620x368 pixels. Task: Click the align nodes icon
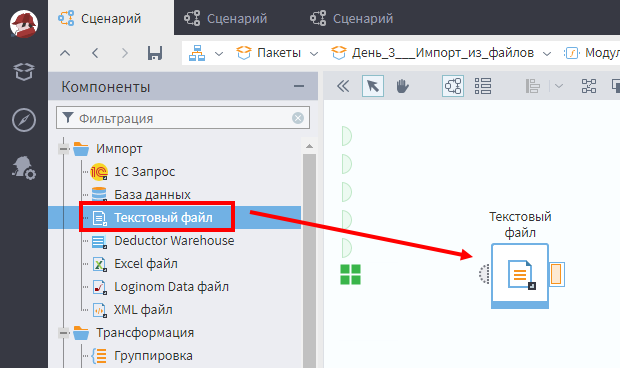click(x=533, y=86)
